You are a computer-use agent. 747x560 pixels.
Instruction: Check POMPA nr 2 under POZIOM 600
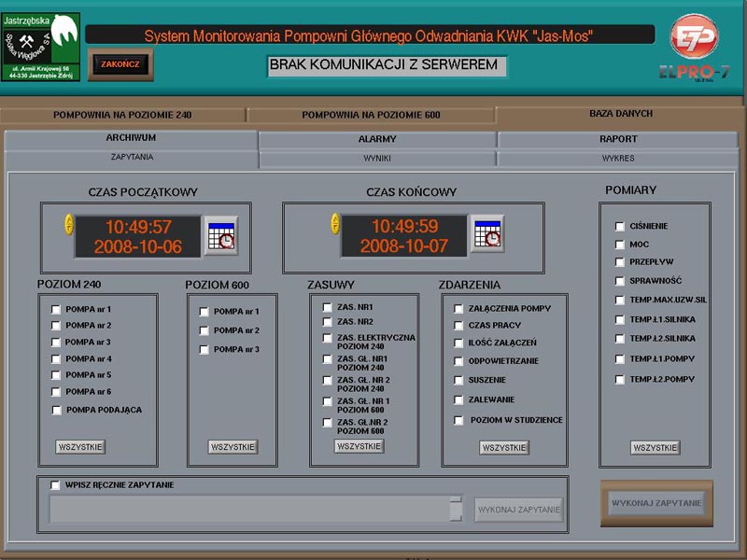pyautogui.click(x=204, y=330)
